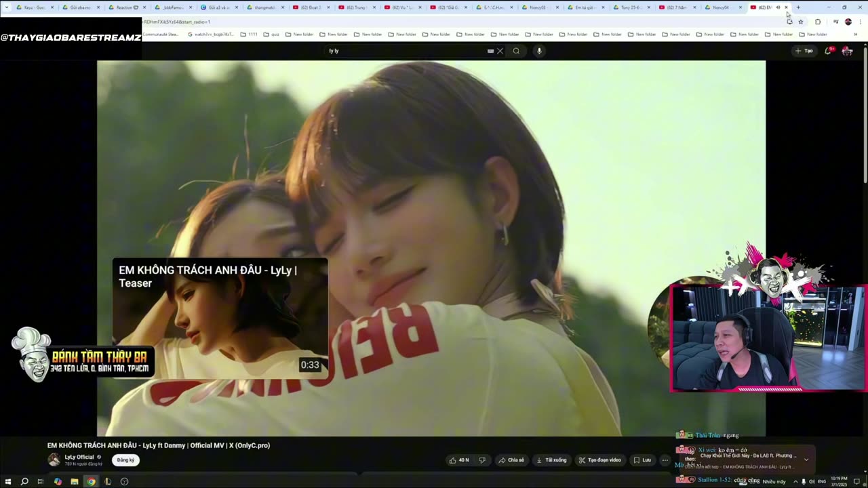Open Chrome three-dot menu
Viewport: 868px width, 488px height.
pos(860,22)
